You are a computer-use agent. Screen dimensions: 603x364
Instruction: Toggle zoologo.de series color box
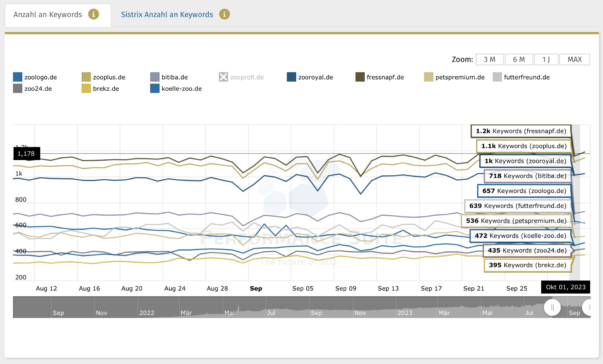click(x=18, y=77)
